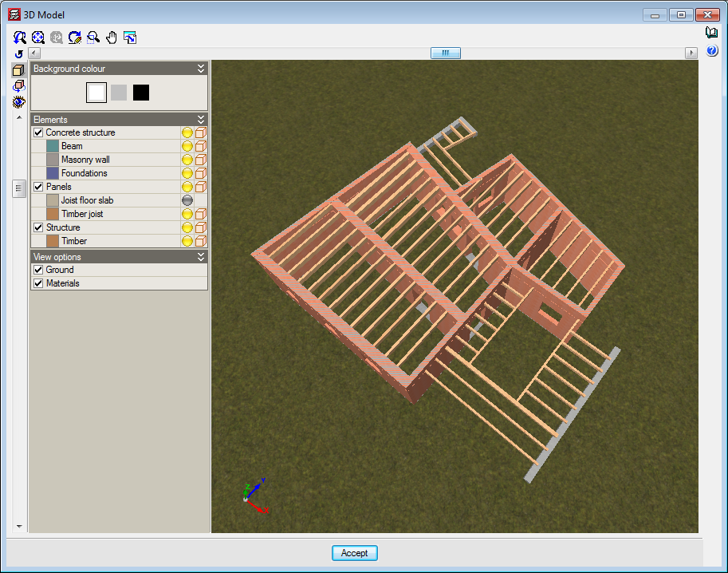Collapse the View options panel

point(201,257)
